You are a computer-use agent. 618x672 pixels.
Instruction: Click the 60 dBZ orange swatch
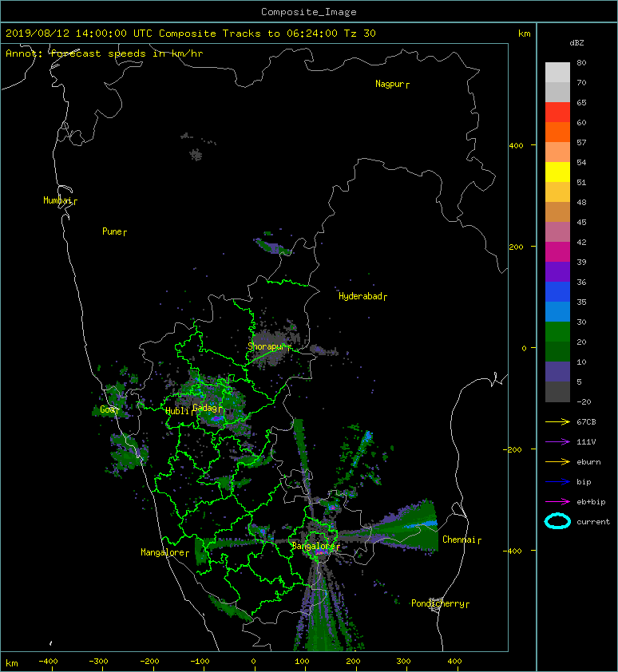pos(557,132)
